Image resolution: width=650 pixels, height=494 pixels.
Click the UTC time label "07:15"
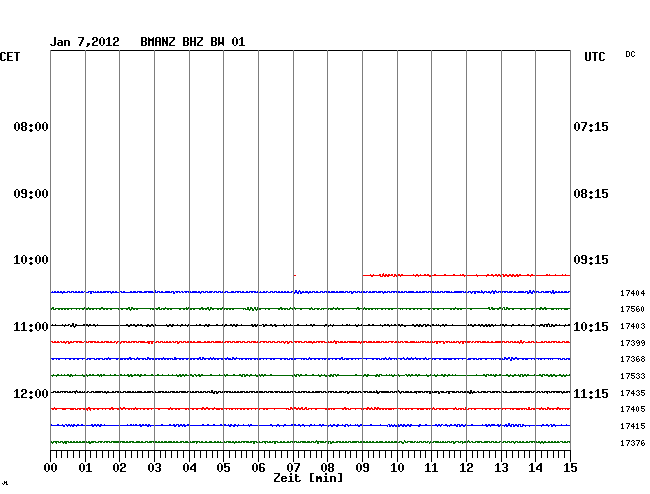click(591, 126)
